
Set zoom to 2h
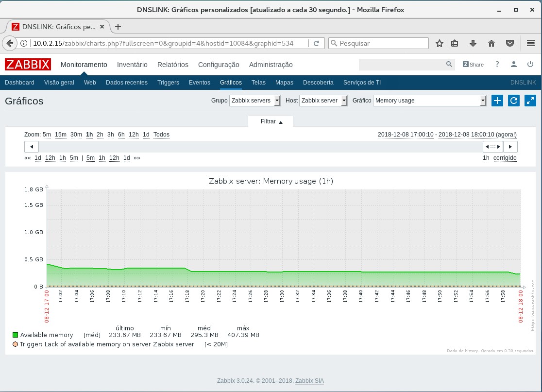[x=100, y=135]
